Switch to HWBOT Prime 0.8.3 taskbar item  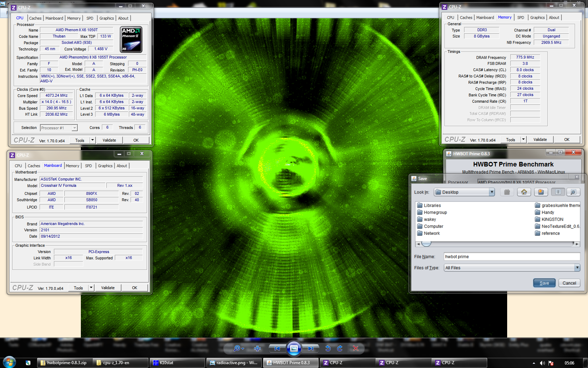290,363
